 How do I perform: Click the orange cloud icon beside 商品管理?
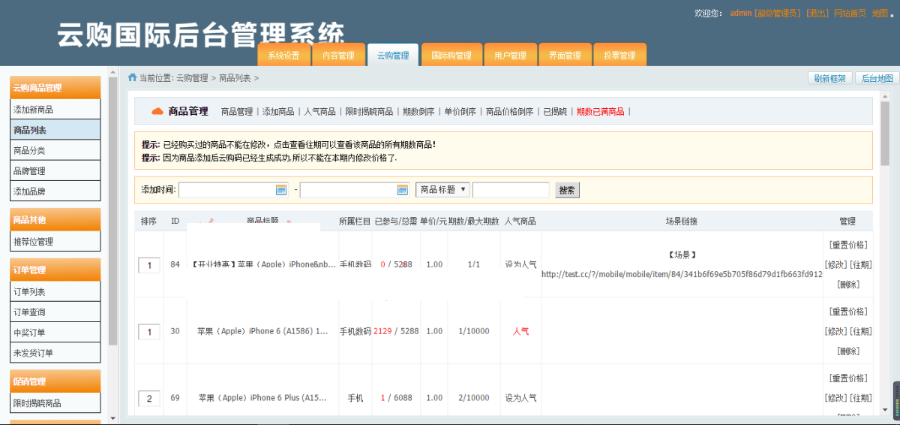[157, 111]
